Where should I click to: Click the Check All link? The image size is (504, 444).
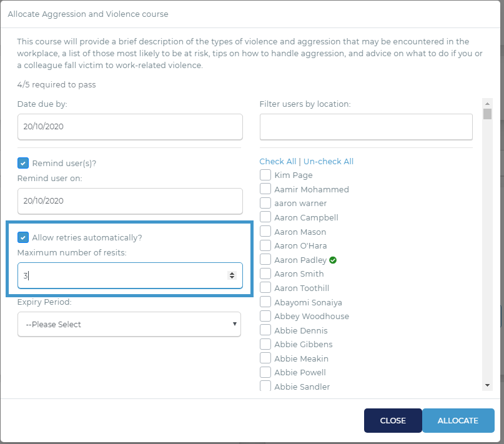click(278, 161)
